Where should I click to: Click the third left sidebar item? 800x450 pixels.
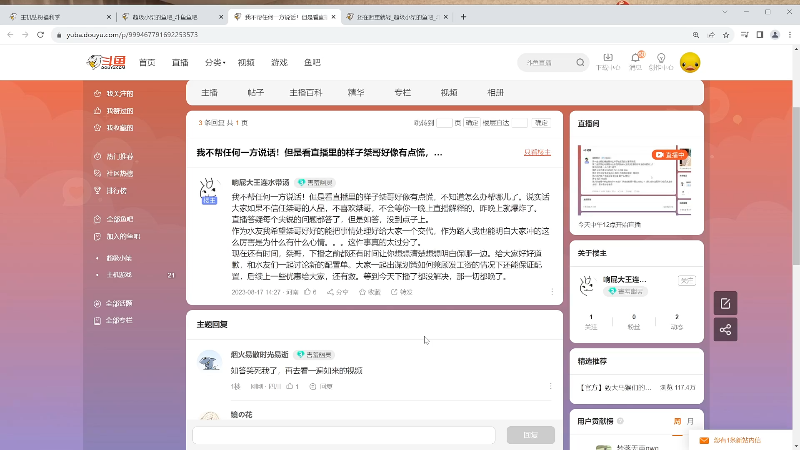(x=113, y=128)
